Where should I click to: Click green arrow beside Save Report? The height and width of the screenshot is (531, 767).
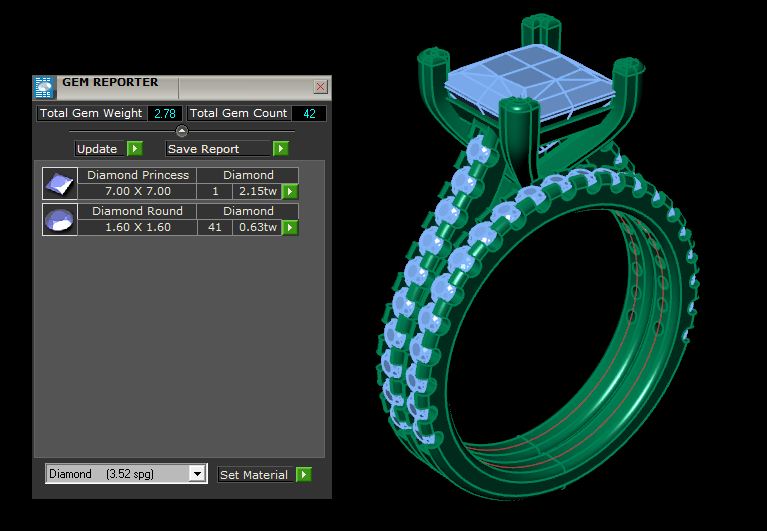(281, 149)
